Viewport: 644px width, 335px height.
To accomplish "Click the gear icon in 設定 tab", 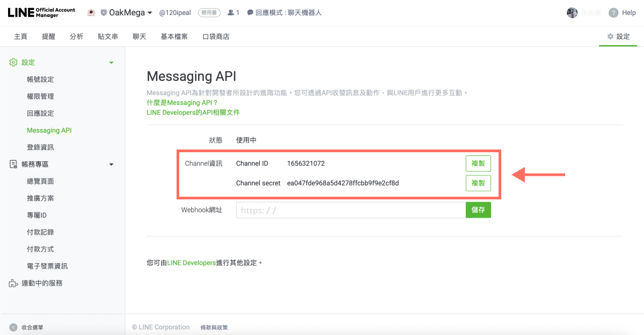I will (x=610, y=36).
